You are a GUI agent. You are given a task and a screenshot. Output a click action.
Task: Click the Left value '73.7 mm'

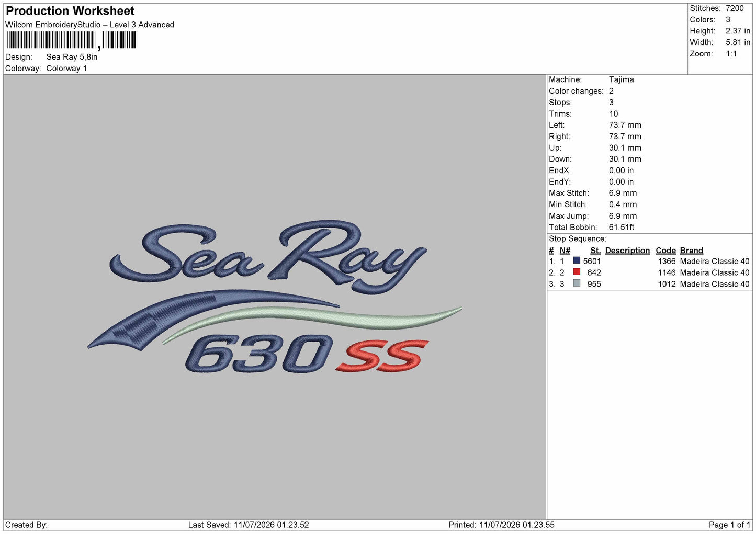point(625,125)
